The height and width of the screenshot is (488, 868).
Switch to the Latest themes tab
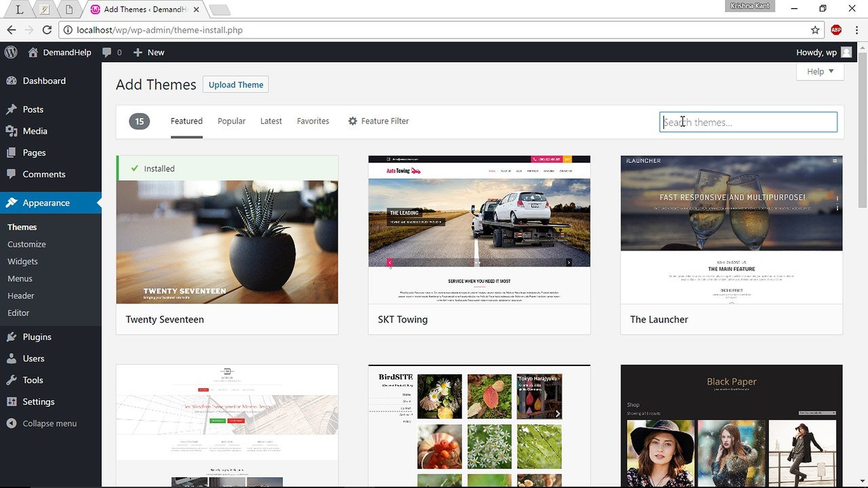(271, 121)
